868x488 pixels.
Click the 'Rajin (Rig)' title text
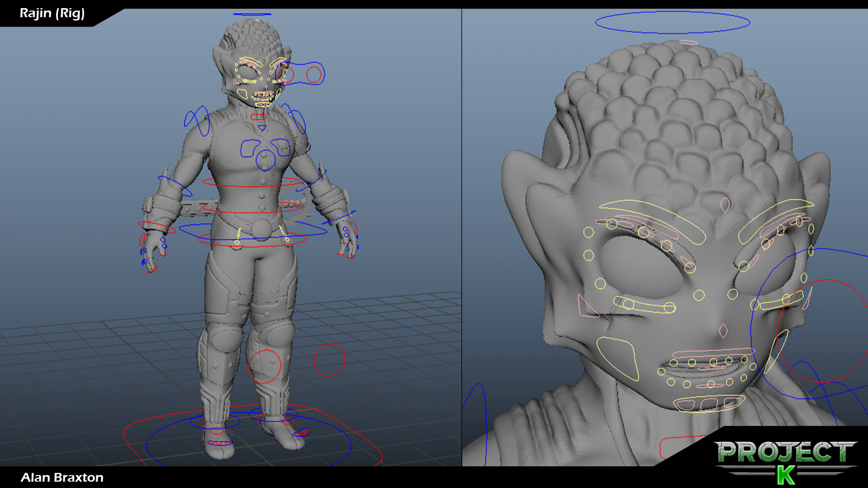click(52, 13)
